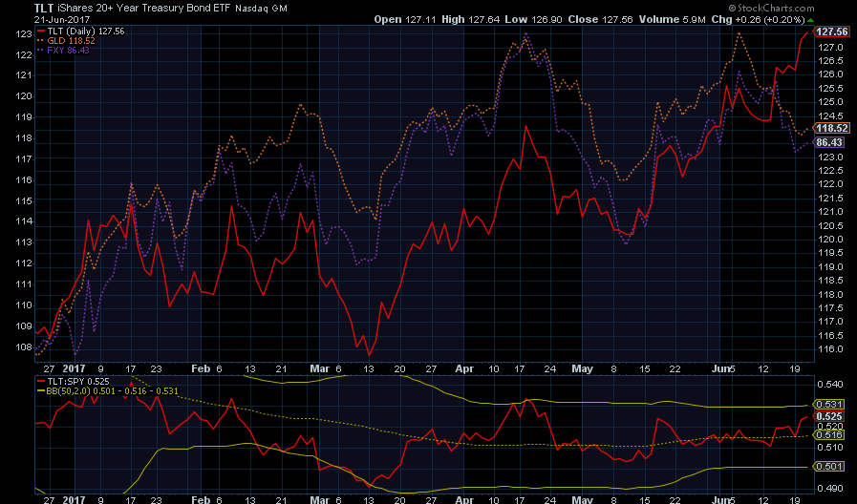Click the 0.531 upper band value tag

829,405
